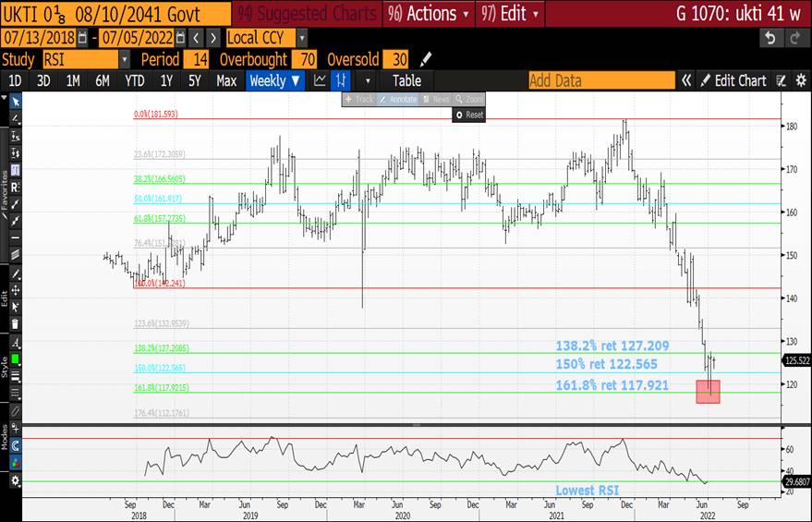Click the Reset button on chart
Screen dimensions: 812x522
tap(468, 115)
